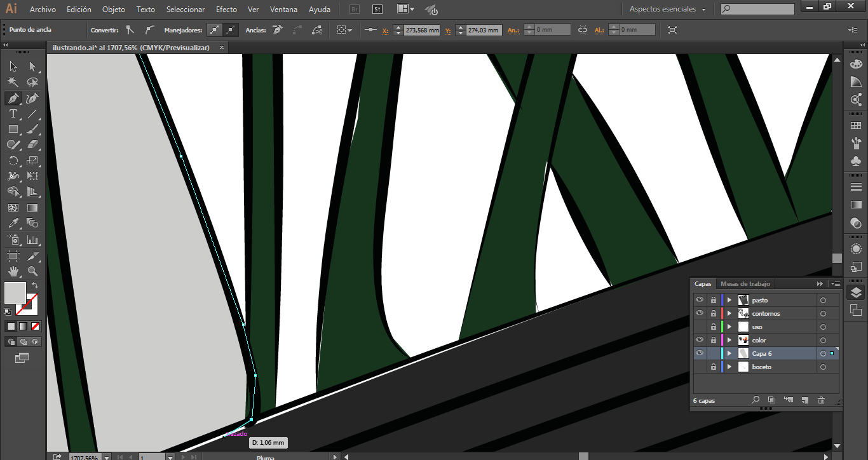868x460 pixels.
Task: Click the Fill color swatch
Action: [x=15, y=293]
